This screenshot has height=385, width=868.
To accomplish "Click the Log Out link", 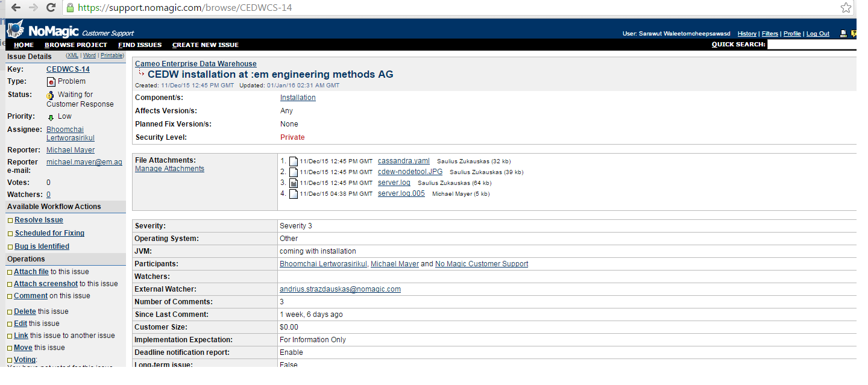I will [818, 34].
